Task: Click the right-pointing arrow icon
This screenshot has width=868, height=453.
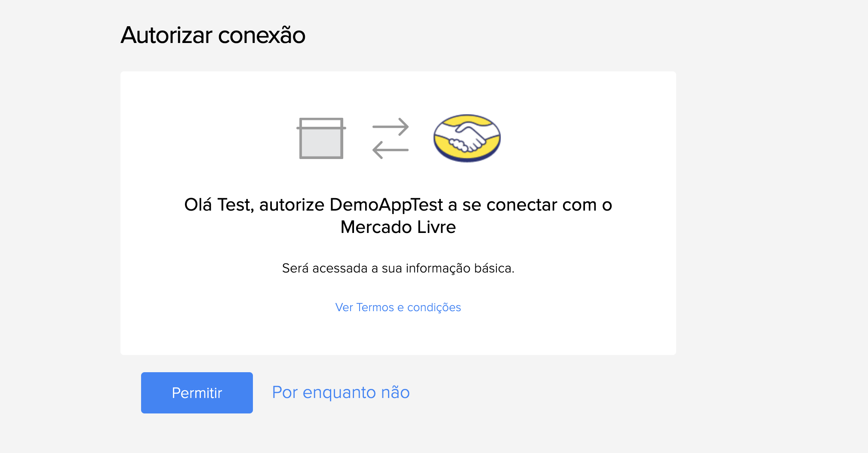Action: [x=391, y=127]
